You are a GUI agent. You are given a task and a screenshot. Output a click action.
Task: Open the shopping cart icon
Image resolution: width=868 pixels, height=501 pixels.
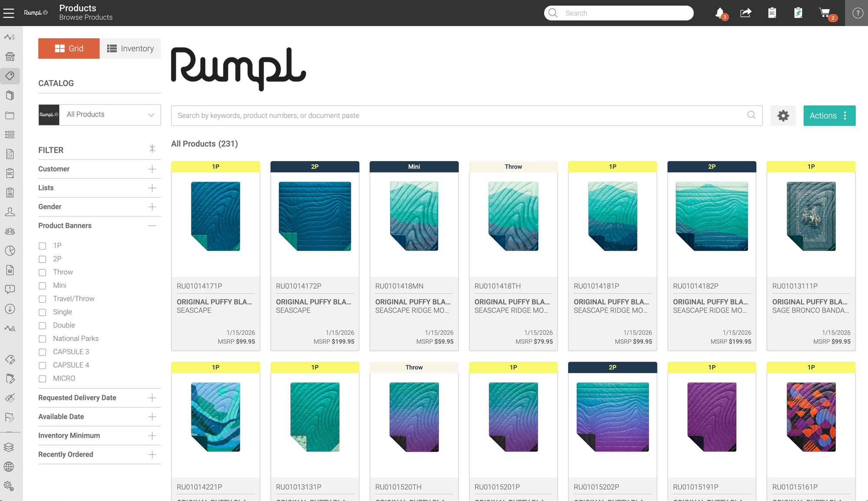[825, 13]
